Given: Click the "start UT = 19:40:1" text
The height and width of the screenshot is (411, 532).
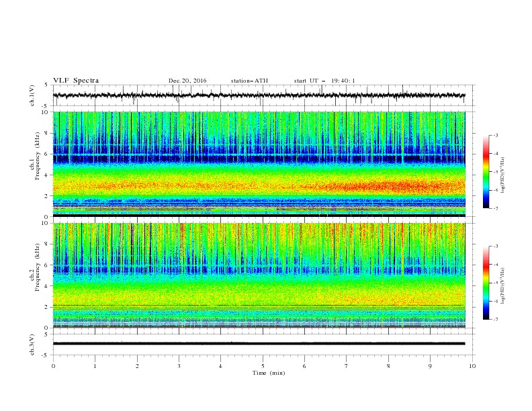Looking at the screenshot, I should coord(324,81).
